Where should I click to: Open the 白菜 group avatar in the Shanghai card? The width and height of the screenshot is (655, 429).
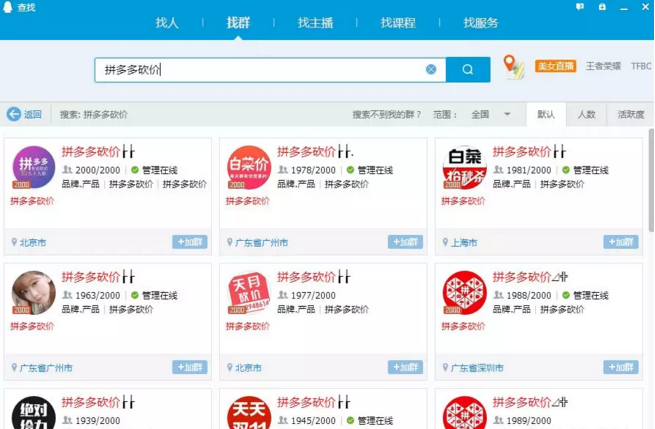click(465, 167)
